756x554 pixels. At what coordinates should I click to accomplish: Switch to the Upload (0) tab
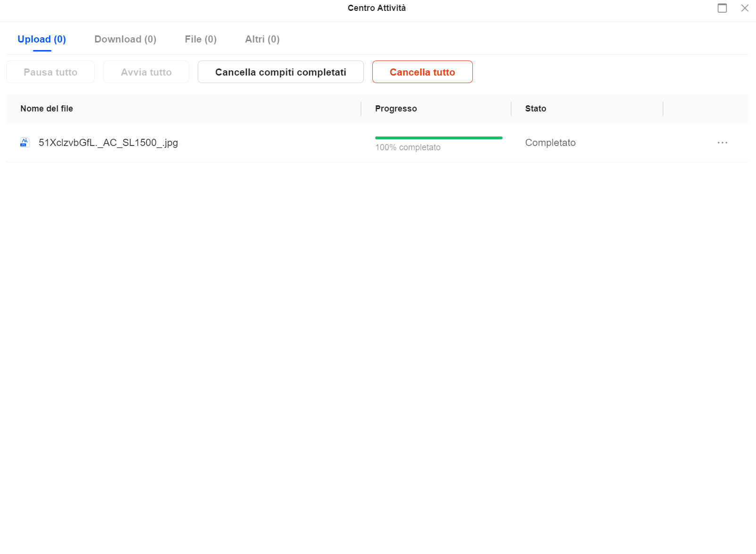pos(42,39)
